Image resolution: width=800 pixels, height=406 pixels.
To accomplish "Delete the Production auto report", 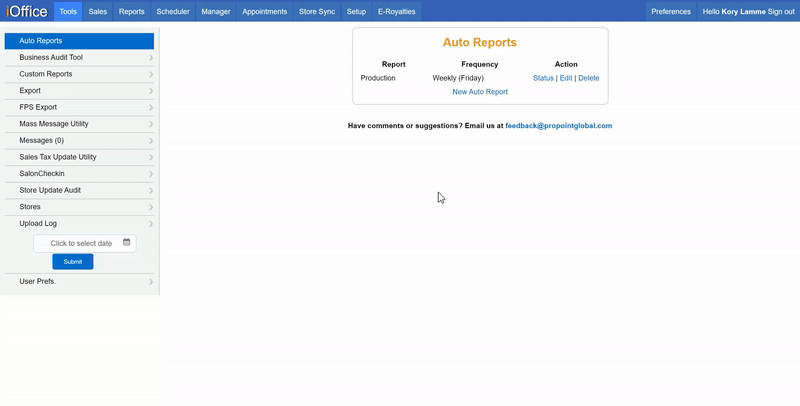I will pos(589,78).
